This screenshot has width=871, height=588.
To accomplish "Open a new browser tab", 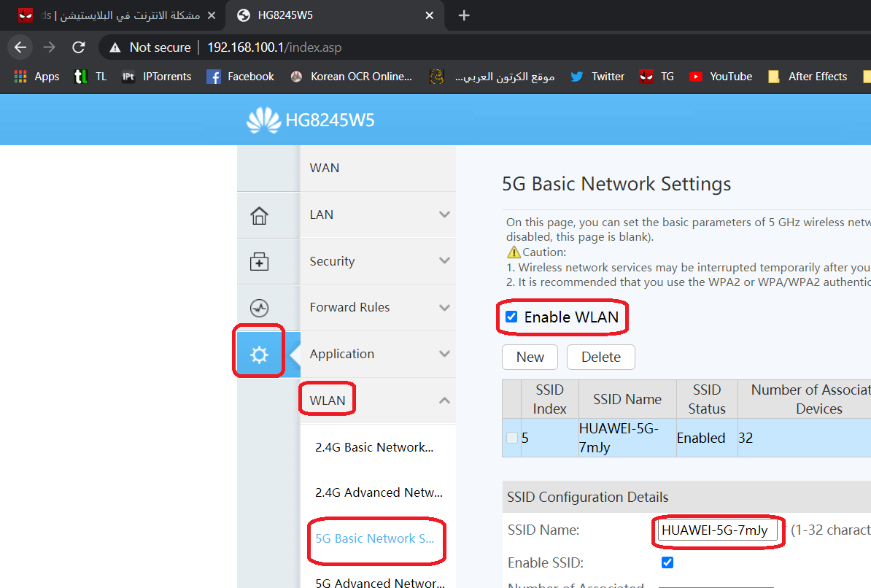I will [465, 15].
